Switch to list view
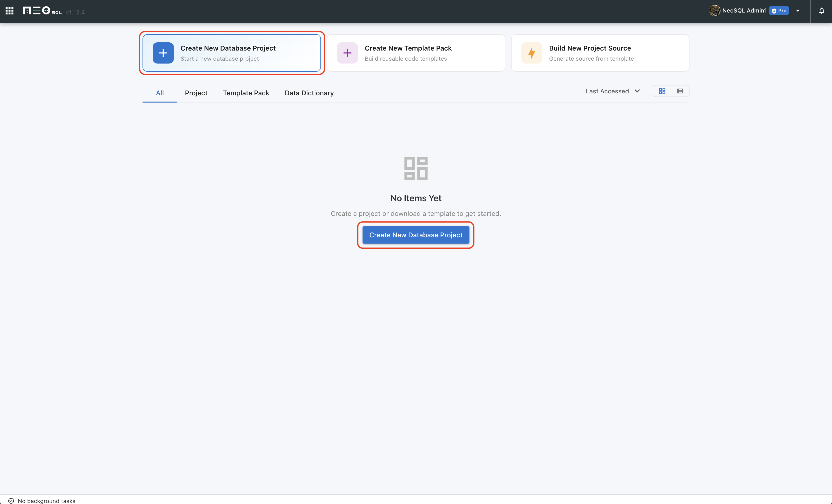 pyautogui.click(x=680, y=91)
